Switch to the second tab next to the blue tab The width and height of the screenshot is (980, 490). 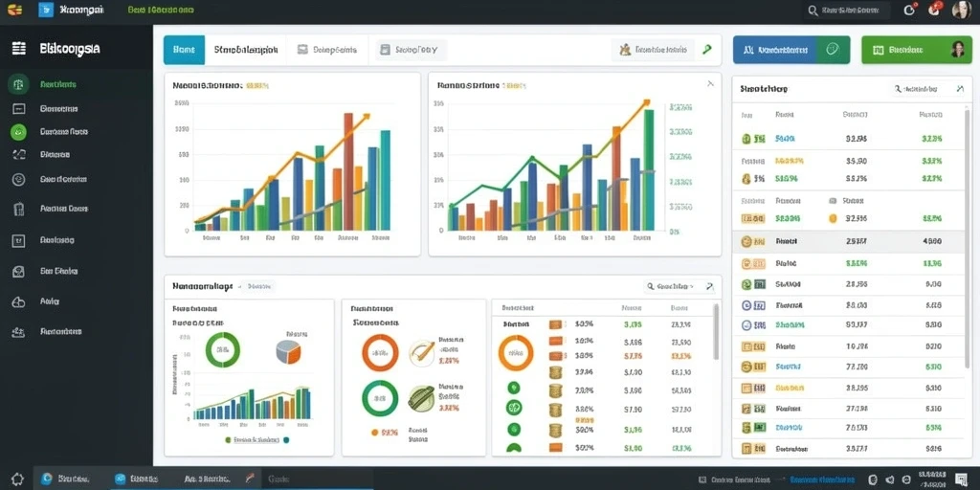click(x=245, y=50)
